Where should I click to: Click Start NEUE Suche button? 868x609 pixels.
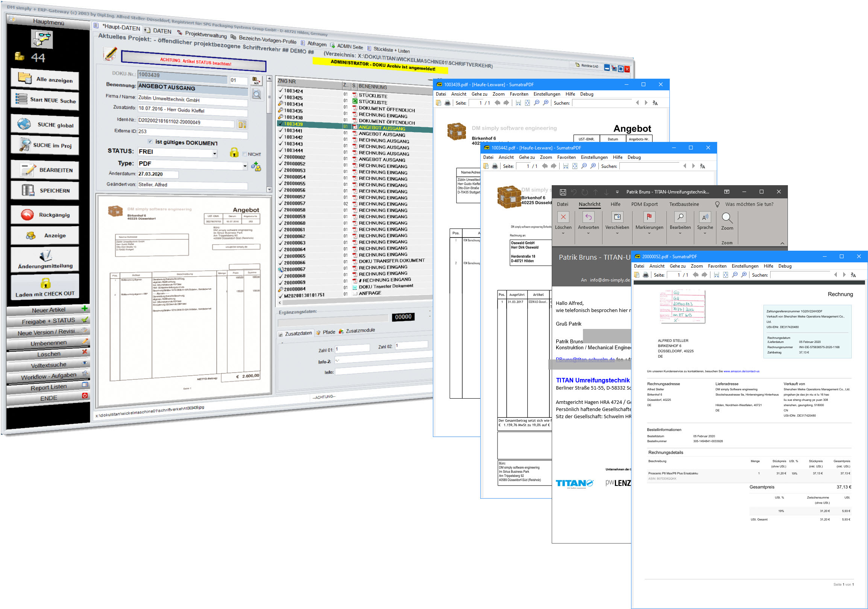(x=45, y=99)
